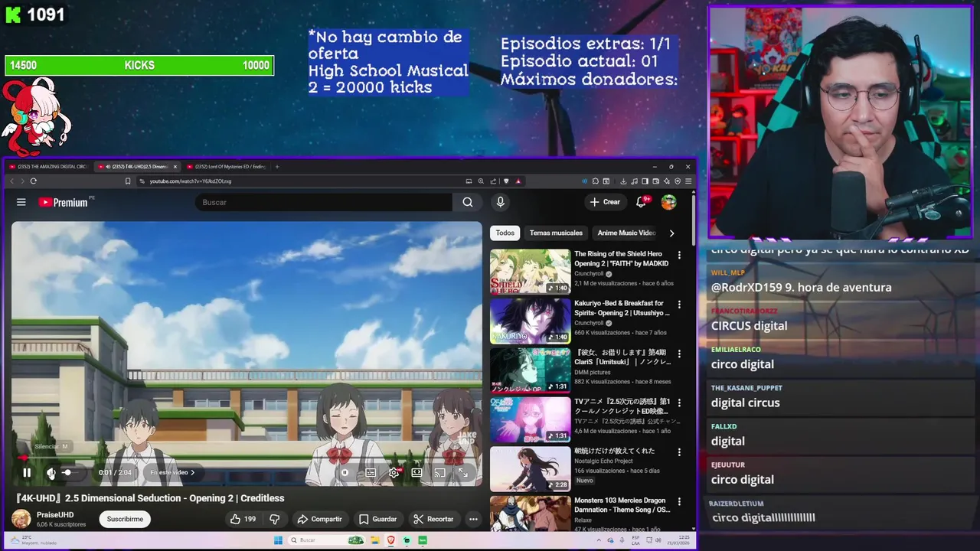Click the YouTube search magnifier button
980x551 pixels.
click(x=468, y=202)
